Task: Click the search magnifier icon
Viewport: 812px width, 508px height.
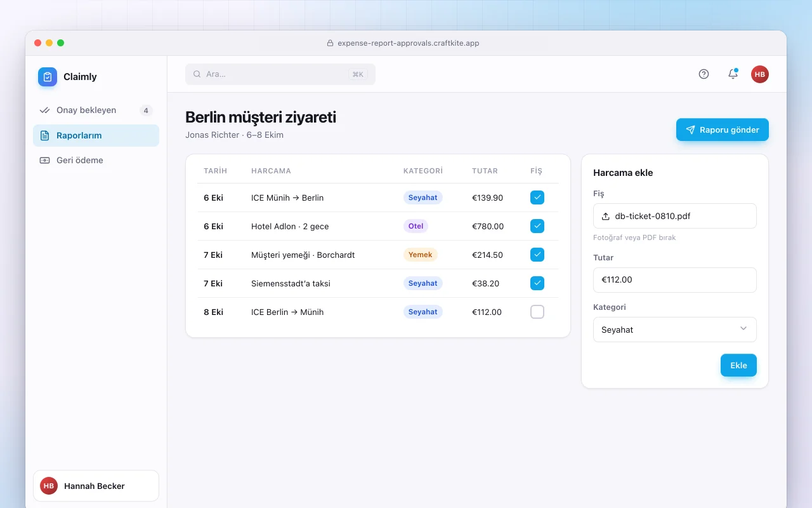Action: 197,74
